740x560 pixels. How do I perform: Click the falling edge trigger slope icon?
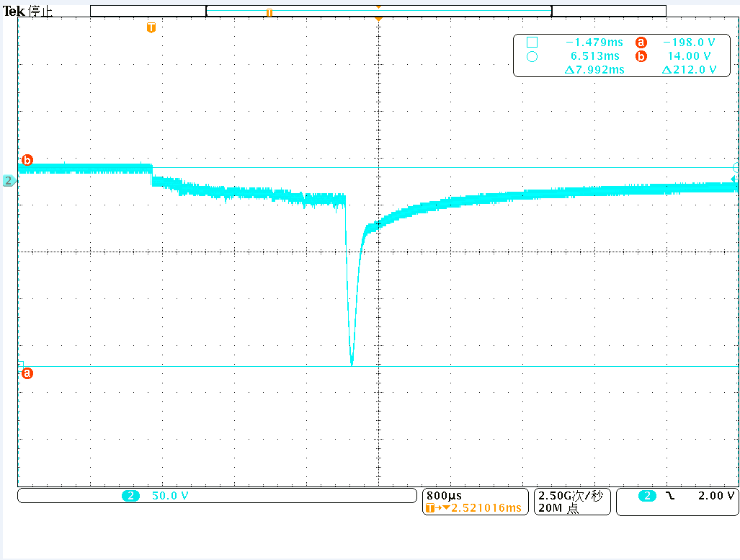tap(669, 496)
